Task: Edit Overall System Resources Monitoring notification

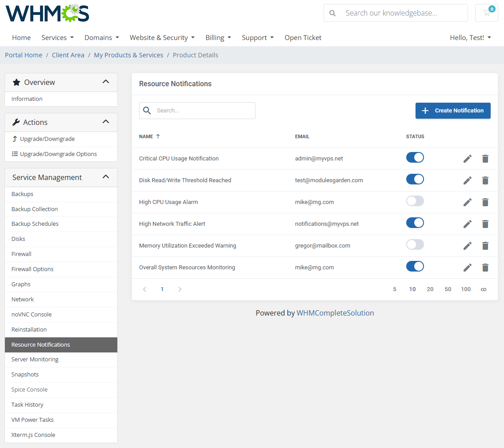Action: click(x=468, y=268)
